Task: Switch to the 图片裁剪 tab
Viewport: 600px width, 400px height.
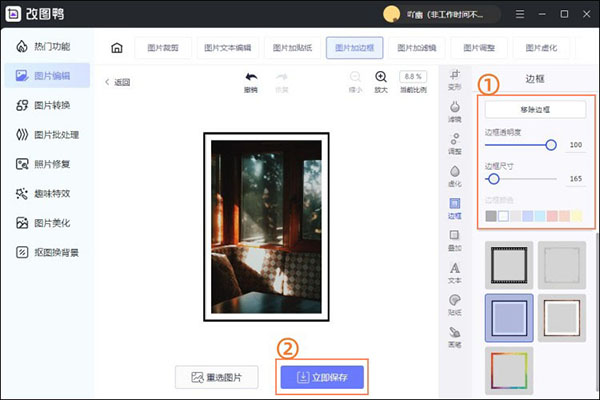Action: [x=162, y=47]
